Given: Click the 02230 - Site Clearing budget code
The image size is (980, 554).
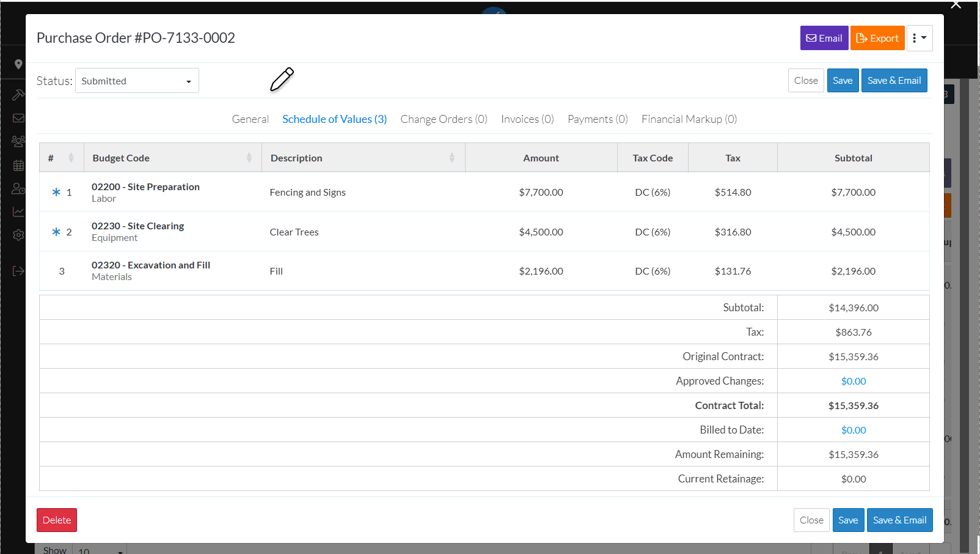Looking at the screenshot, I should coord(137,226).
